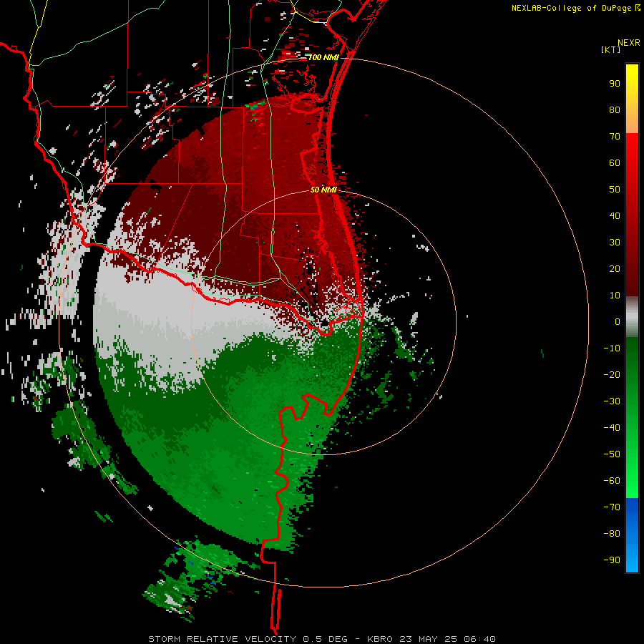The width and height of the screenshot is (644, 644).
Task: Click the 23 MAY 25 date in caption
Action: [428, 639]
